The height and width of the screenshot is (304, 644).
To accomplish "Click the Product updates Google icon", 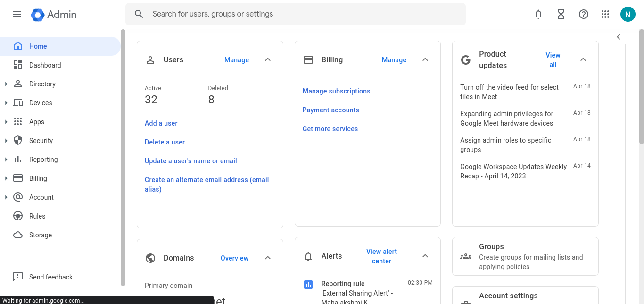I will coord(466,60).
